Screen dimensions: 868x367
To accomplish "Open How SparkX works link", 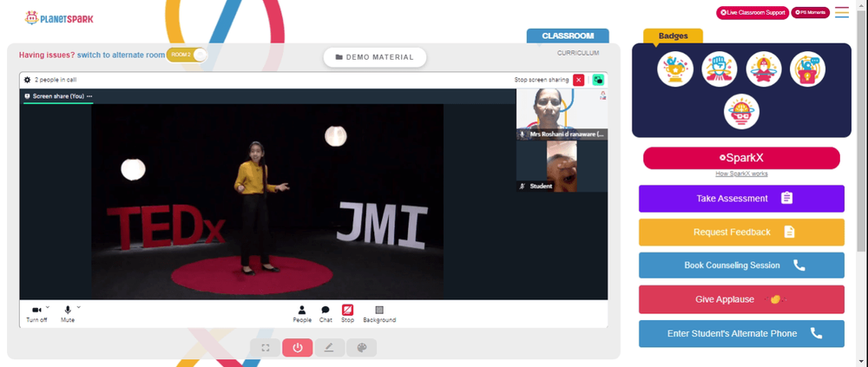I will tap(741, 174).
